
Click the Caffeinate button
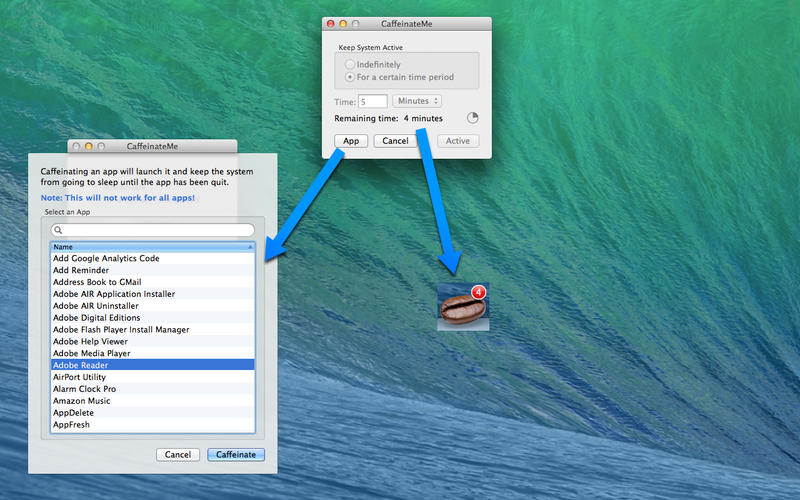point(236,455)
